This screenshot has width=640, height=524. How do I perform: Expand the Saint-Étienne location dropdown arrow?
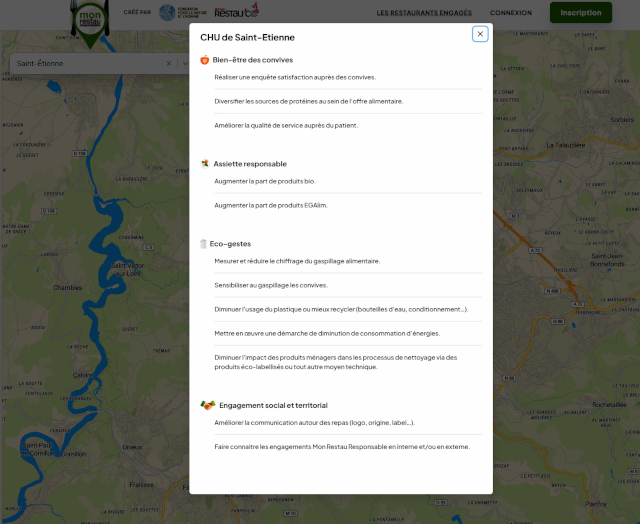tap(184, 63)
